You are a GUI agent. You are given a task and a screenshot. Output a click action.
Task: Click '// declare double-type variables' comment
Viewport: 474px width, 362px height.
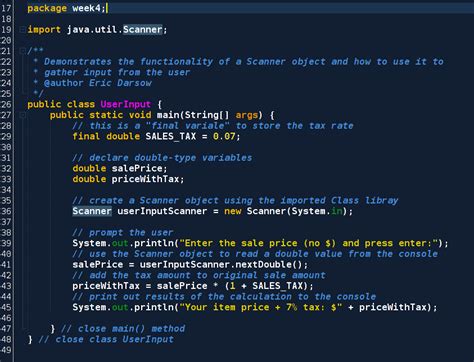[162, 158]
